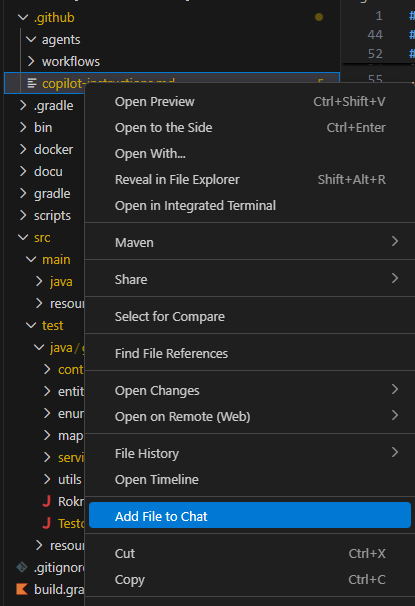
Task: Select the build.gradle file row
Action: coord(44,589)
